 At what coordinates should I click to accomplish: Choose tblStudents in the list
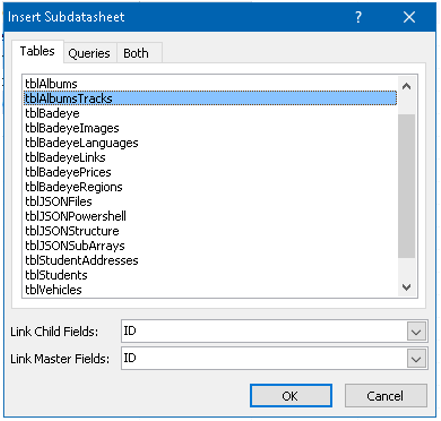pyautogui.click(x=210, y=275)
